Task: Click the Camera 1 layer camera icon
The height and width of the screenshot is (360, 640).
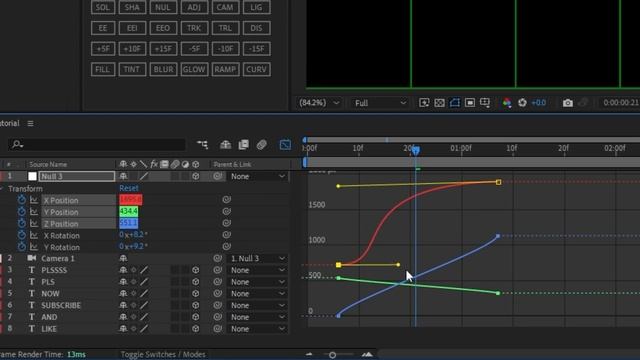Action: (x=32, y=258)
